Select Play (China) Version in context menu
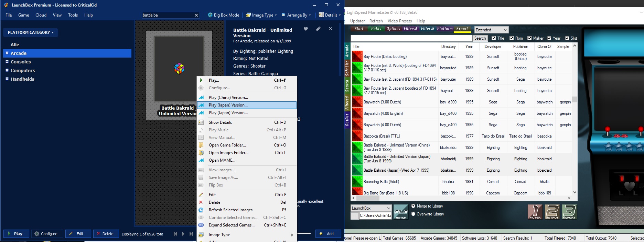The width and height of the screenshot is (644, 242). click(247, 98)
